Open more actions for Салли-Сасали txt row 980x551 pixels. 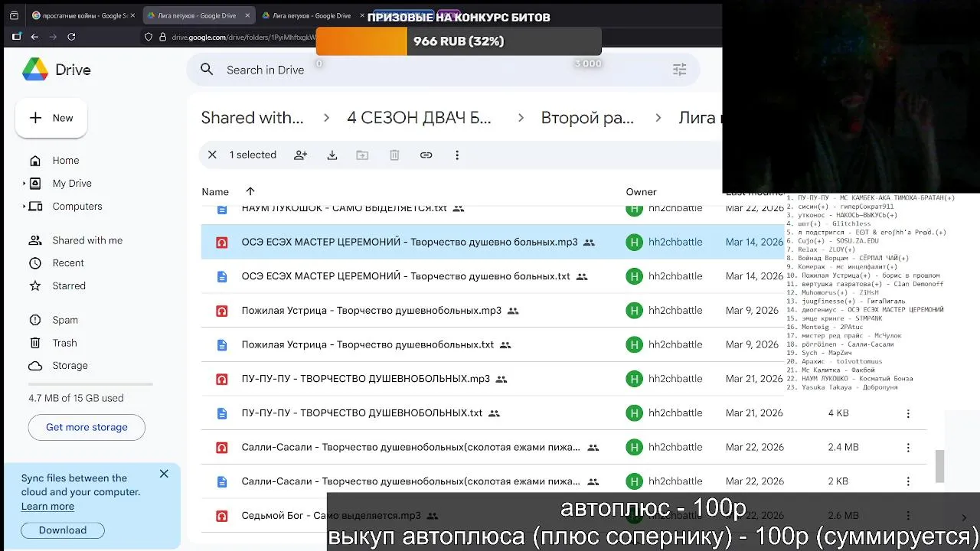click(908, 481)
